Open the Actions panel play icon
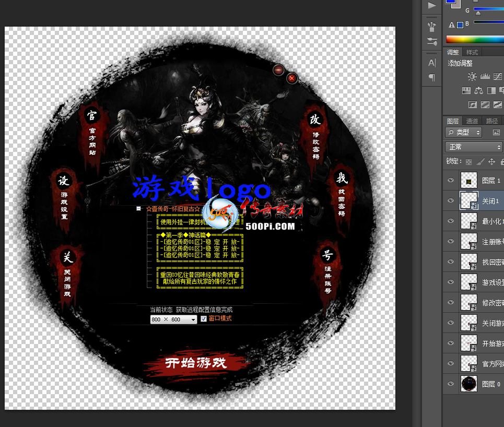The width and height of the screenshot is (504, 427). pos(432,5)
